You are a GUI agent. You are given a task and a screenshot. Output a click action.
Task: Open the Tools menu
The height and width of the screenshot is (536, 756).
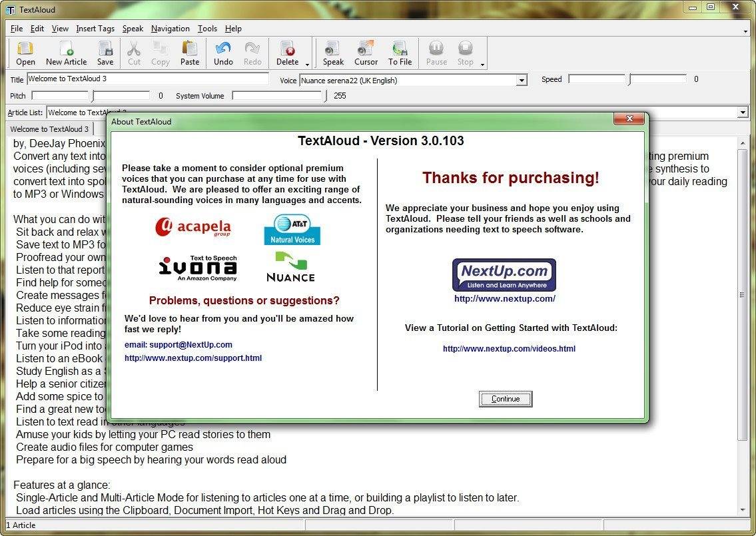[x=207, y=29]
